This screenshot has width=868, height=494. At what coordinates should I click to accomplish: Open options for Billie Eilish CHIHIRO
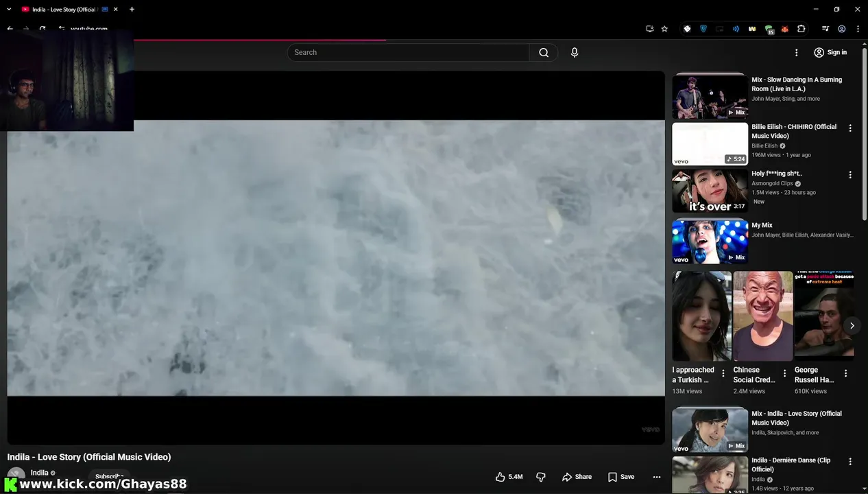click(x=850, y=128)
